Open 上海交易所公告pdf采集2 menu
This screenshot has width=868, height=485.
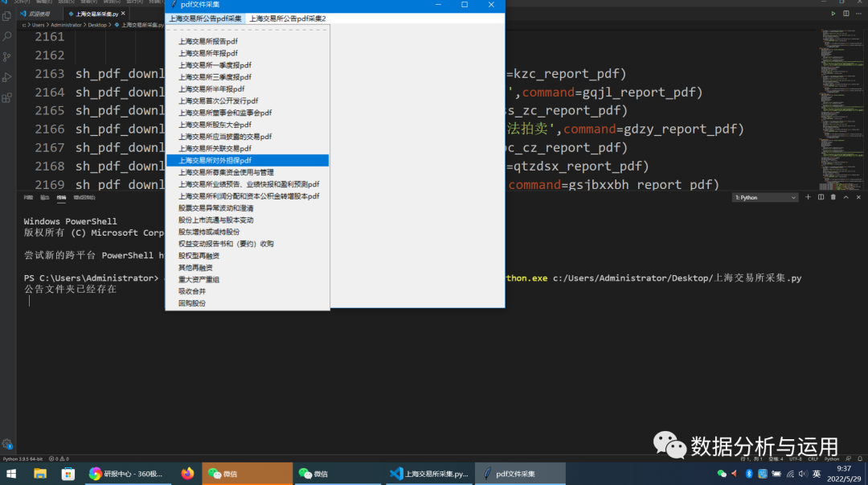287,18
